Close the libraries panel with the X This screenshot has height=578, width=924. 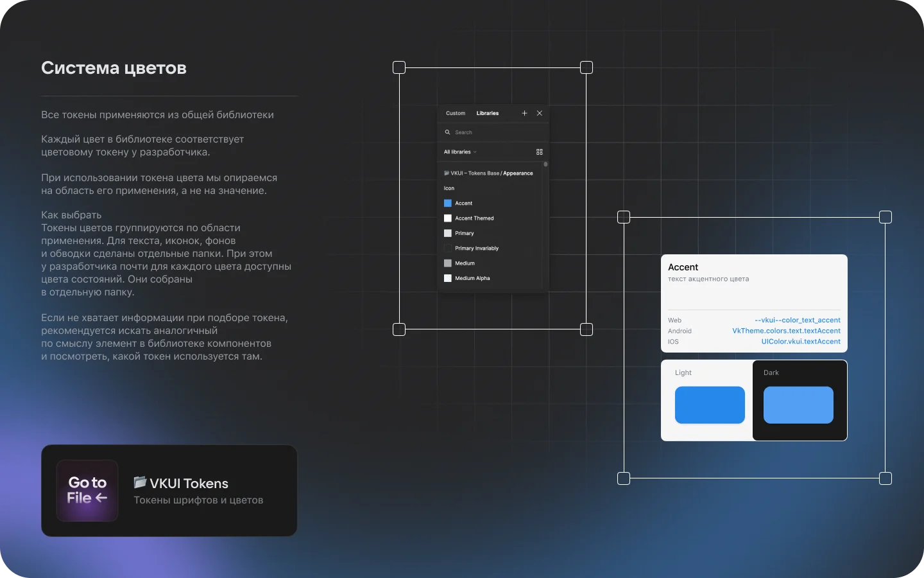point(540,113)
